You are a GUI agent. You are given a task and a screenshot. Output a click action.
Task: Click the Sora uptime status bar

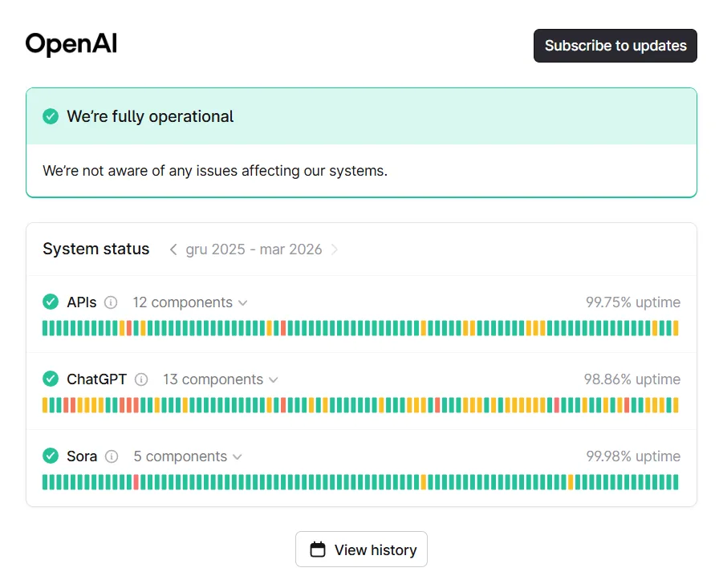[x=360, y=482]
